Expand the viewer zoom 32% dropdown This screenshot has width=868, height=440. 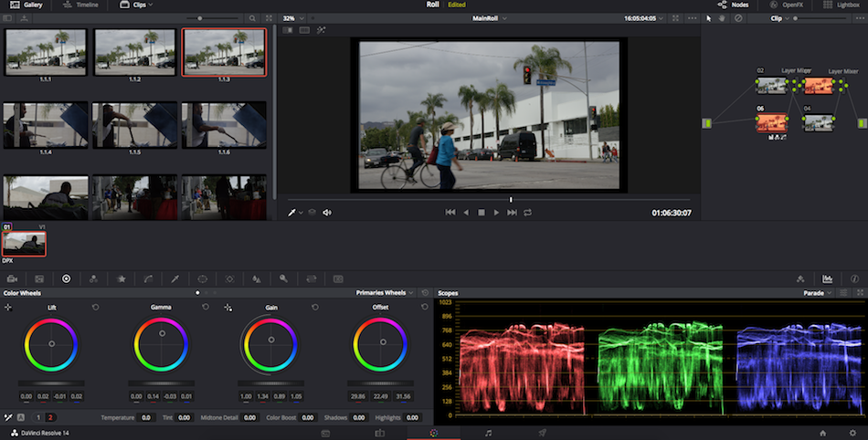(292, 18)
